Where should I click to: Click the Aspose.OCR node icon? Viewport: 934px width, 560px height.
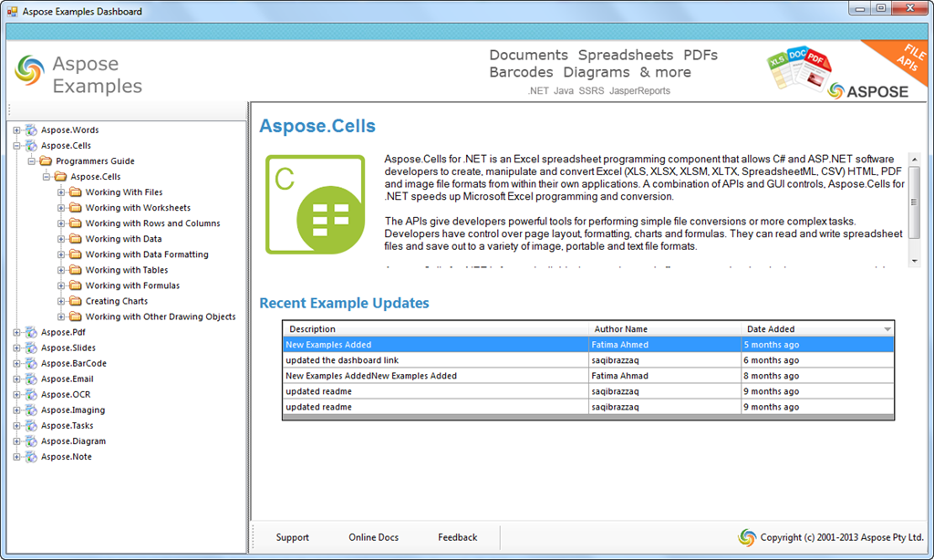tap(31, 394)
